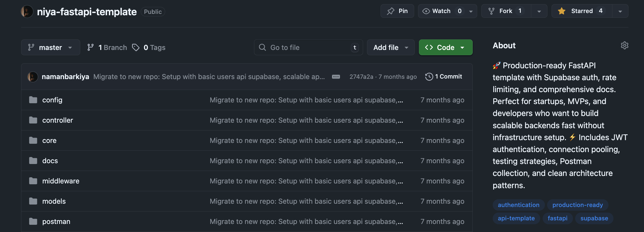Click the folder icon for middleware
This screenshot has height=232, width=644.
pos(33,181)
